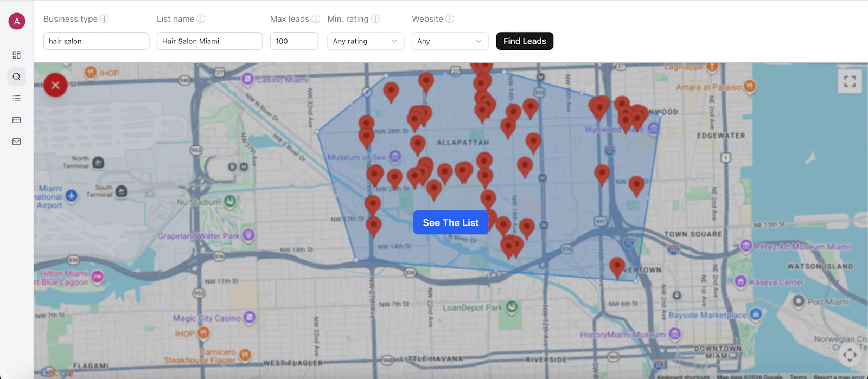The height and width of the screenshot is (379, 868).
Task: Click the Kaseya Center marker
Action: tap(741, 281)
